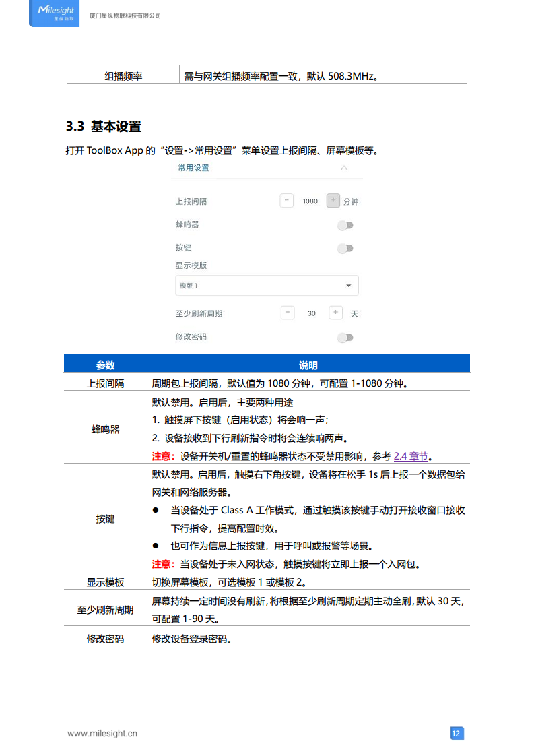Click the 组播频率 table cell

click(x=123, y=76)
